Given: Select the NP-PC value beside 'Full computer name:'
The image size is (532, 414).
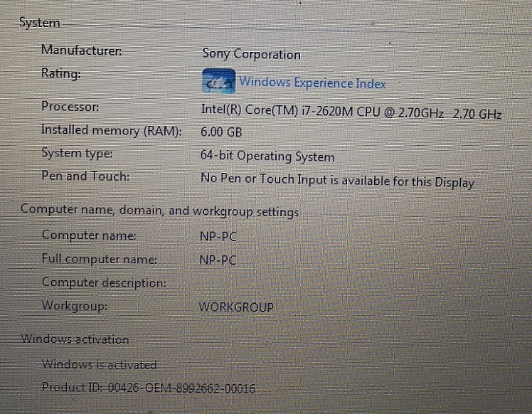Looking at the screenshot, I should (x=218, y=260).
